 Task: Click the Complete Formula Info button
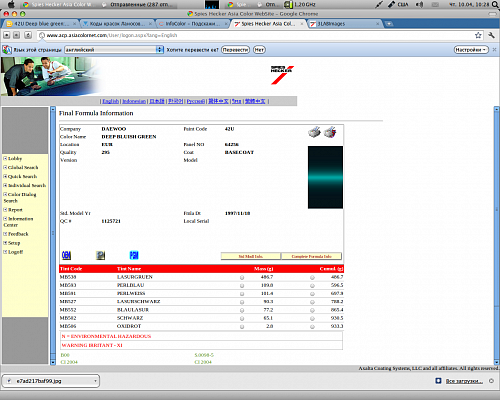coord(311,256)
